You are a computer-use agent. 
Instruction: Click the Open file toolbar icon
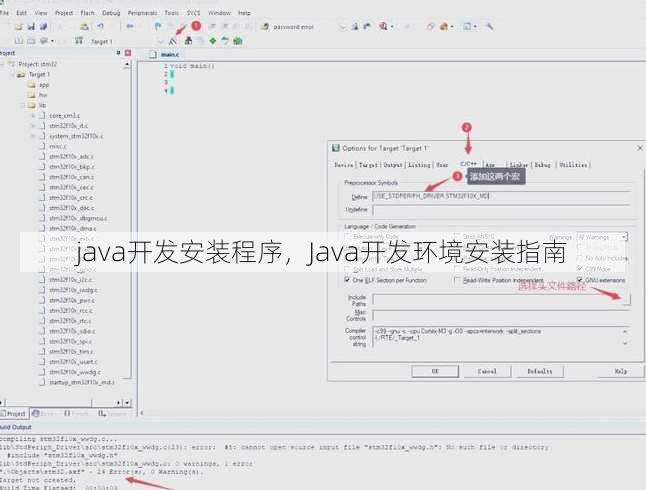[x=19, y=27]
